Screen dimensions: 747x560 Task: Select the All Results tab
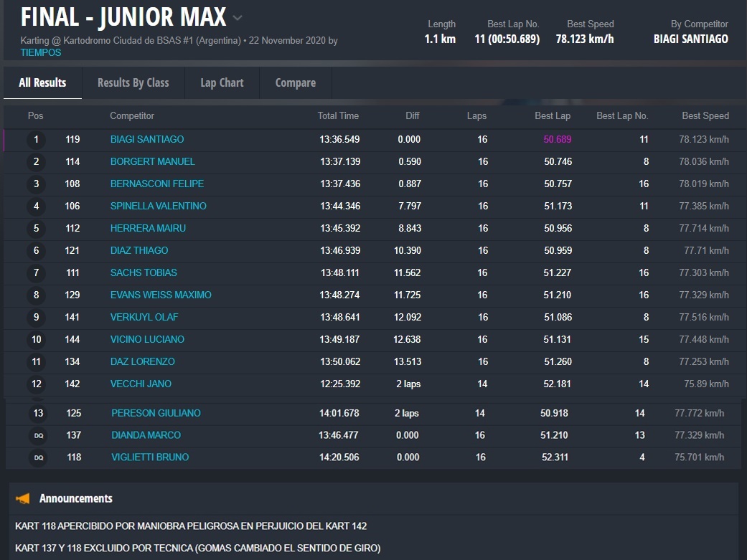click(42, 82)
